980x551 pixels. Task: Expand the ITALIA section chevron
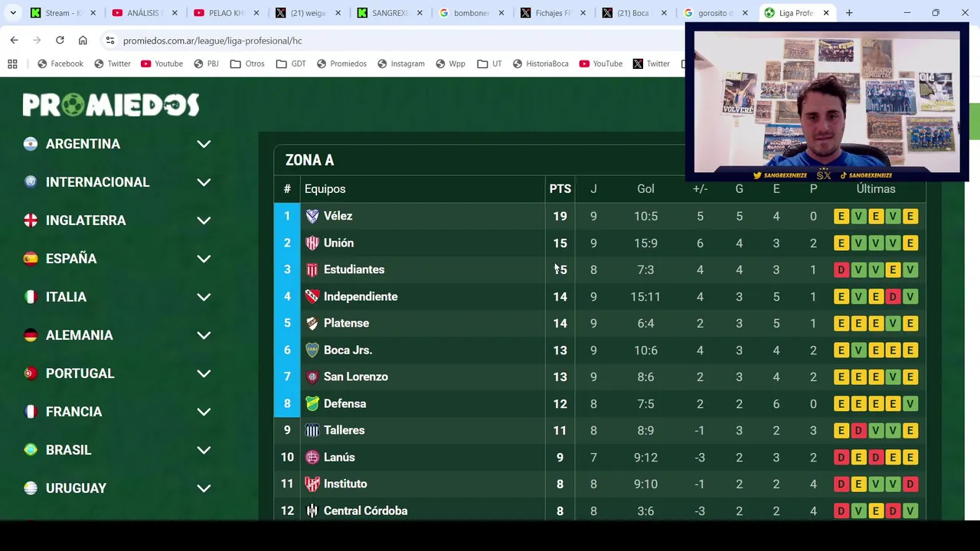click(x=204, y=297)
